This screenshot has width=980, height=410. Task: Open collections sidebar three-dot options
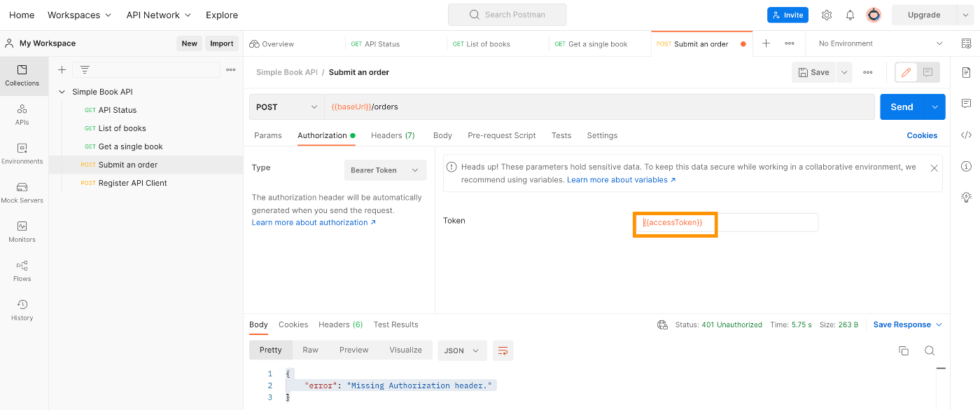231,69
